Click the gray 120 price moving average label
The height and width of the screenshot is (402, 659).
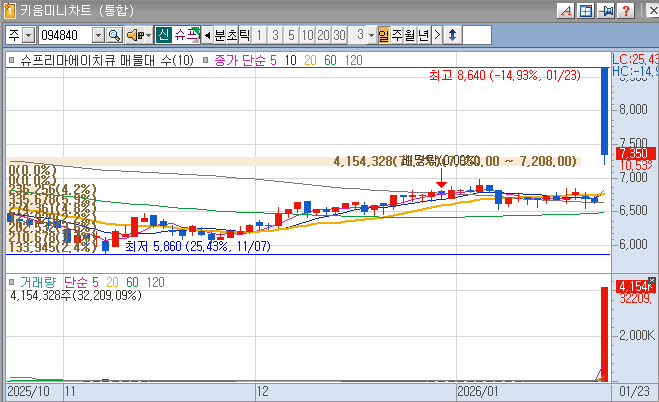pos(353,60)
